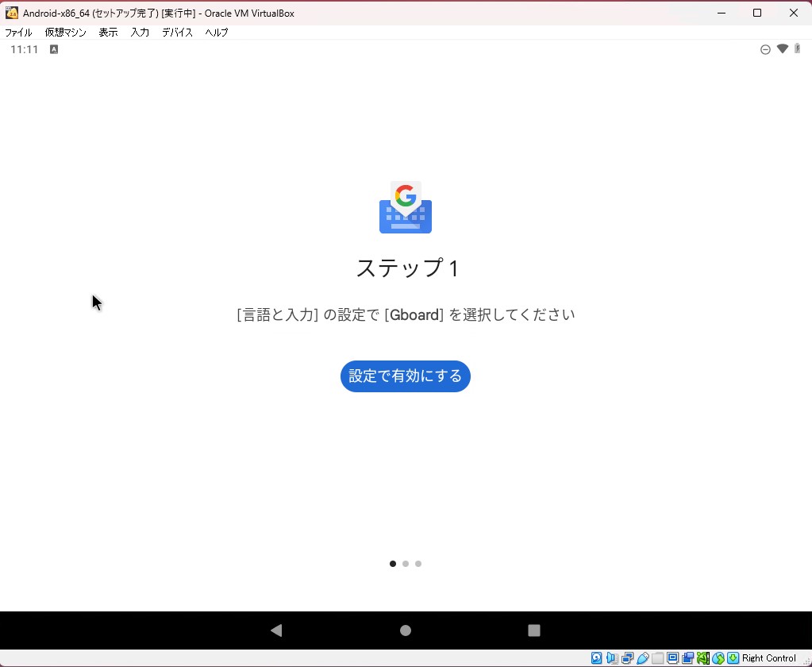
Task: Select the third page indicator dot
Action: tap(418, 564)
